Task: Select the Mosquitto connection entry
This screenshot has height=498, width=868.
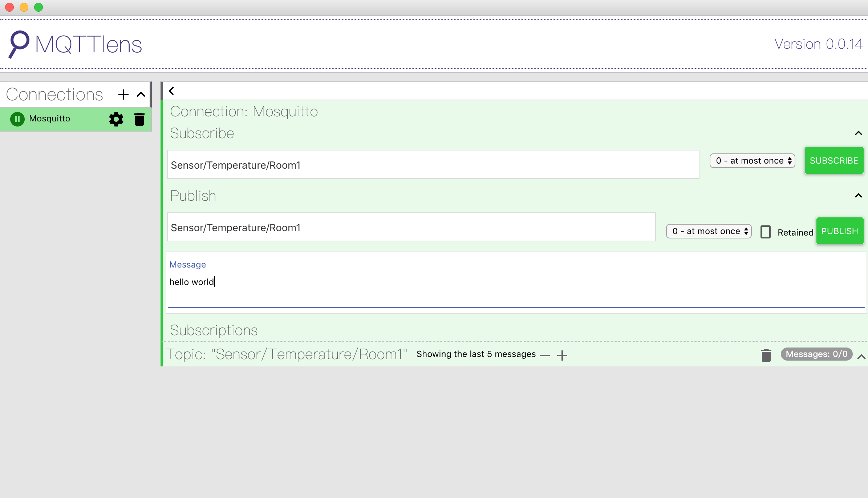Action: pos(76,119)
